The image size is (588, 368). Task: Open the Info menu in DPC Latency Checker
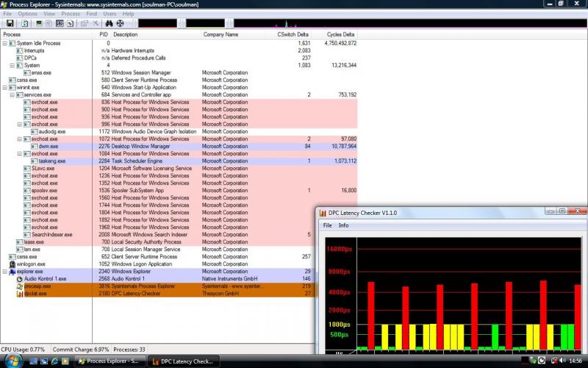point(343,225)
